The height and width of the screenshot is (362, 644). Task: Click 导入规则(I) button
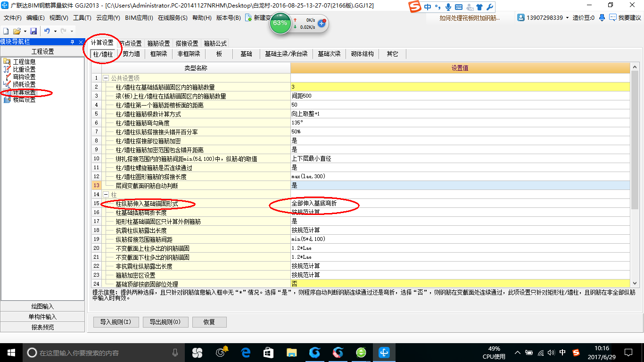click(116, 322)
